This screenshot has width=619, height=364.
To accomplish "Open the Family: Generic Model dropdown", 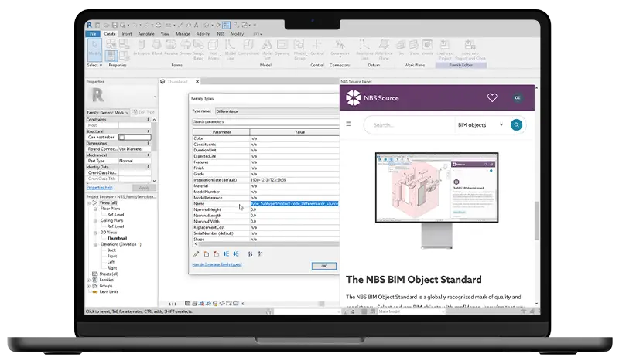I will [108, 112].
